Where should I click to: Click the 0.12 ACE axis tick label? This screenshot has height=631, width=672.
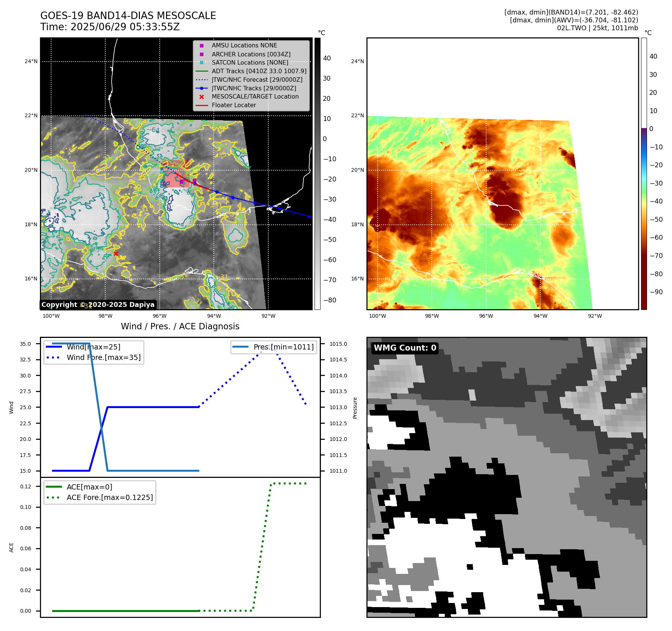pyautogui.click(x=26, y=487)
